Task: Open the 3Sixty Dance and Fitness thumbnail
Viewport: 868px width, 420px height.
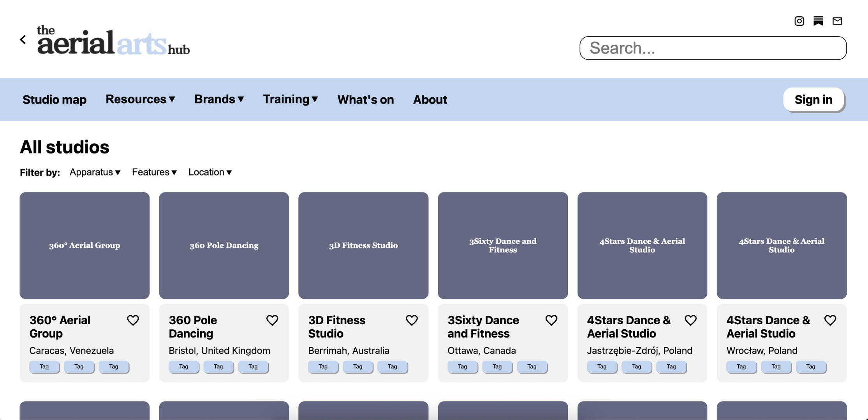Action: 503,245
